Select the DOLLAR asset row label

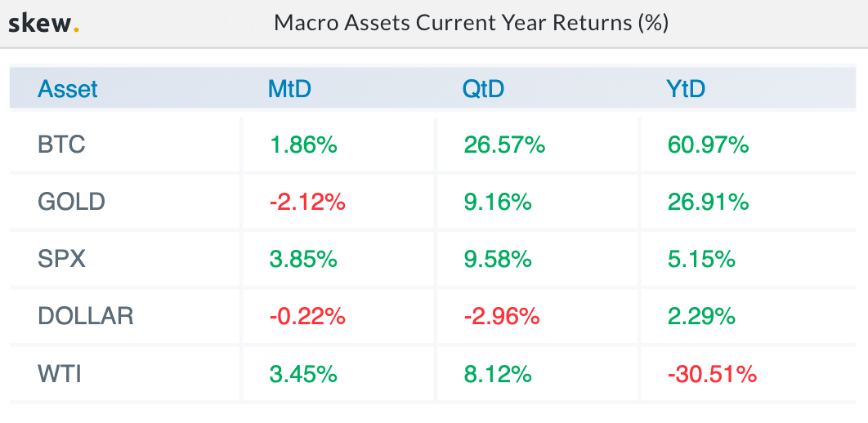pyautogui.click(x=86, y=316)
